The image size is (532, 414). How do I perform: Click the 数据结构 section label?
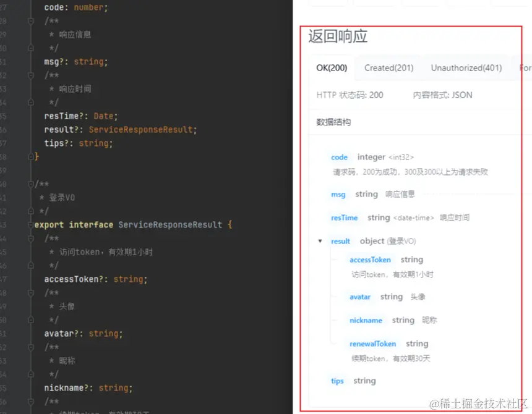pyautogui.click(x=333, y=122)
